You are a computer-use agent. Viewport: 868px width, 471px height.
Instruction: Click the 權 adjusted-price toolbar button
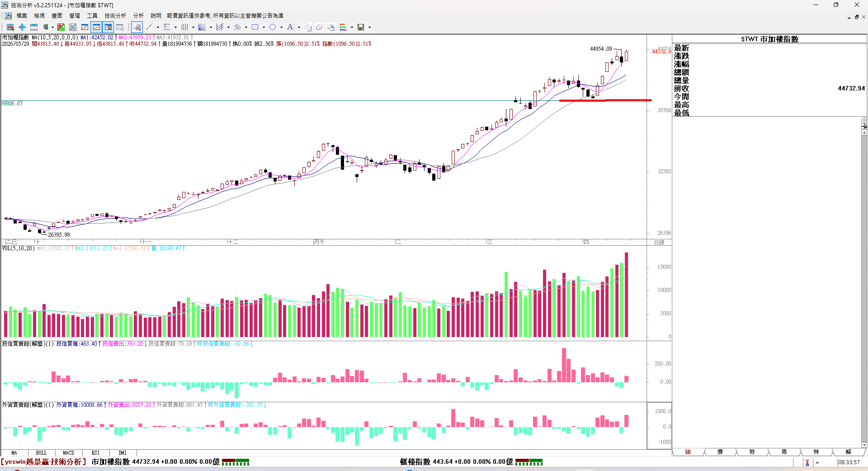pos(46,27)
